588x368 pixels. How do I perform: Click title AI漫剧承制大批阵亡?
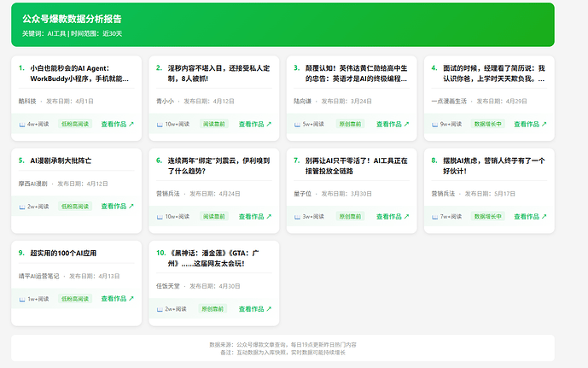click(61, 161)
